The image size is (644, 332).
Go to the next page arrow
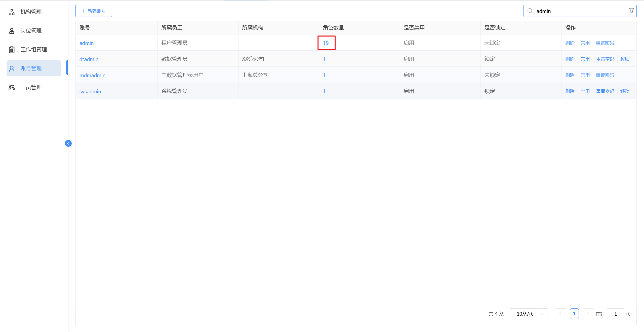(588, 314)
